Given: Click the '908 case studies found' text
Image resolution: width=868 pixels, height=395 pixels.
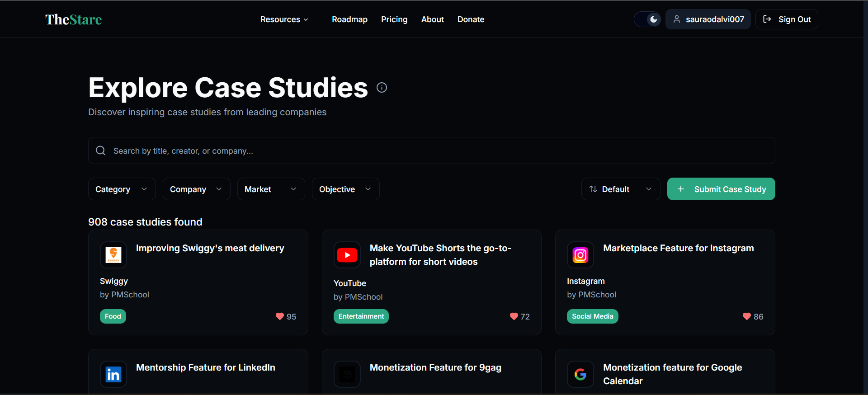Looking at the screenshot, I should point(145,222).
